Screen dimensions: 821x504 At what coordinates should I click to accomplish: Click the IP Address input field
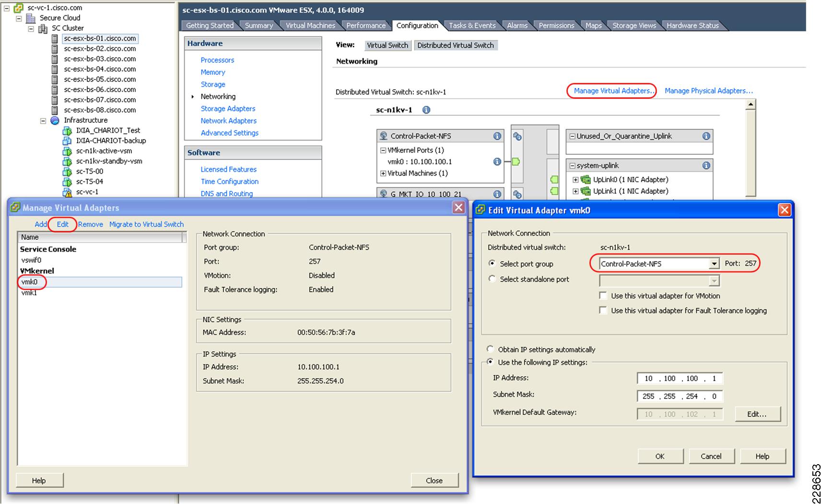(x=680, y=378)
